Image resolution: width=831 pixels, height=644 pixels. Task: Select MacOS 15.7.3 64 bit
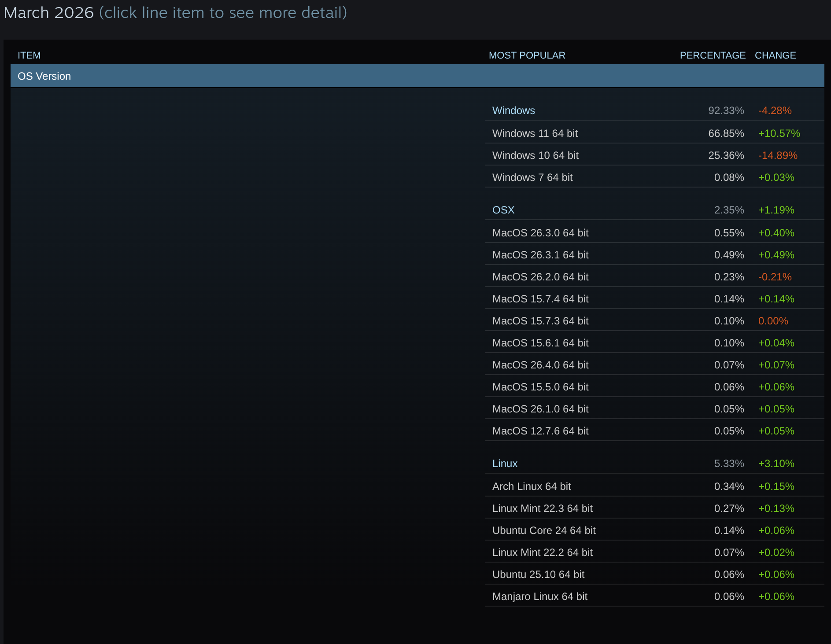tap(655, 321)
